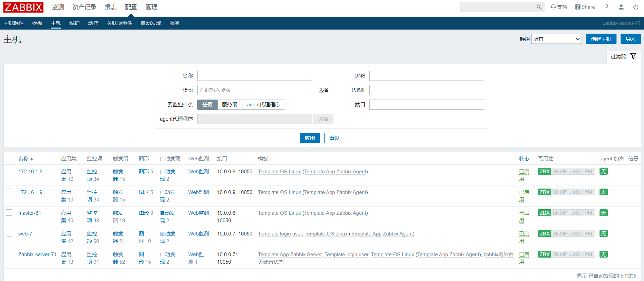This screenshot has width=644, height=281.
Task: Go to 维护 submenu
Action: pos(74,23)
